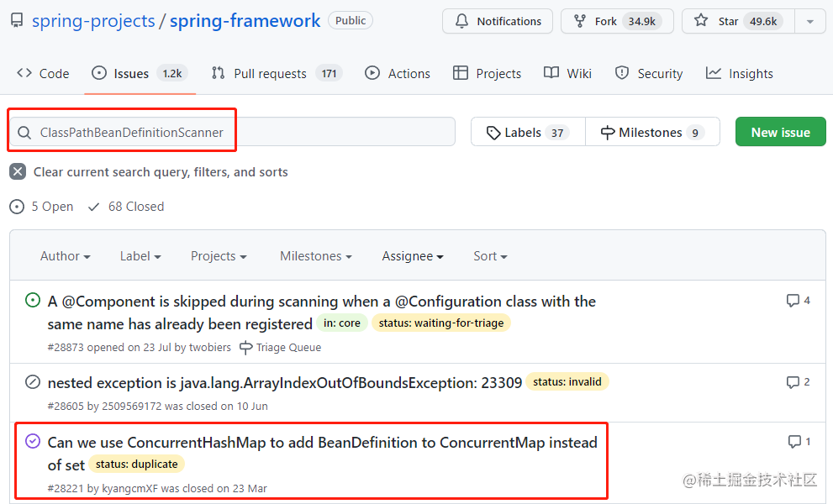This screenshot has width=833, height=504.
Task: Focus the ClassPathBeanDefinitionScanner search field
Action: coord(233,132)
